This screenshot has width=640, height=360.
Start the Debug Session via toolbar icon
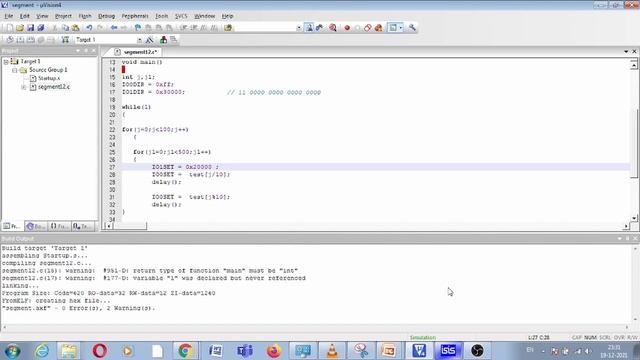pos(333,28)
